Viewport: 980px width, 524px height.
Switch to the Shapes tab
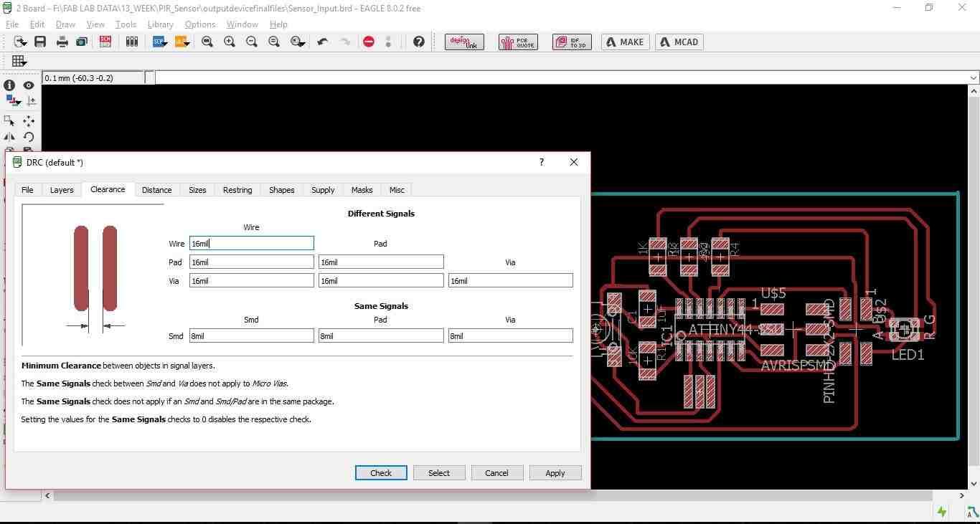[281, 190]
